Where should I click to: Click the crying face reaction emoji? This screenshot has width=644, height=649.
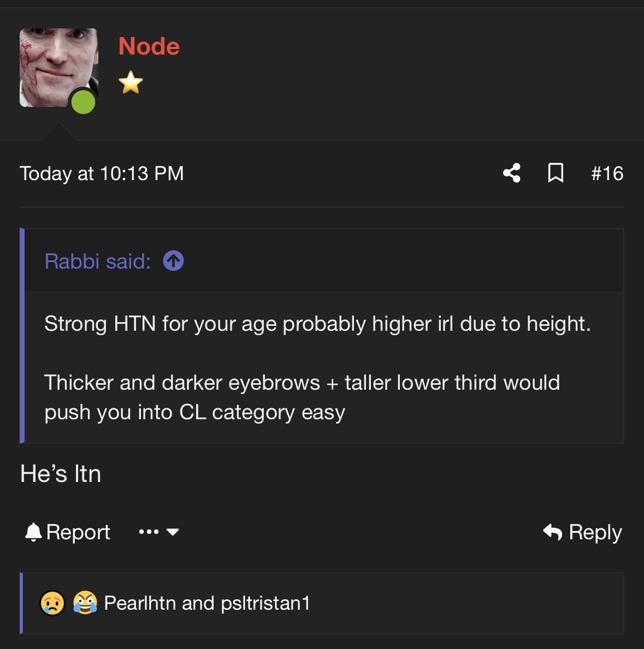pyautogui.click(x=52, y=603)
